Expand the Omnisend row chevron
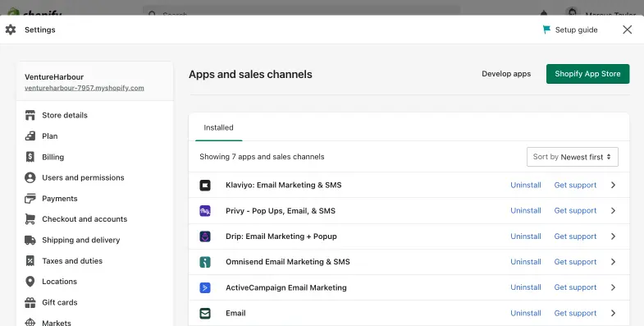 coord(613,262)
